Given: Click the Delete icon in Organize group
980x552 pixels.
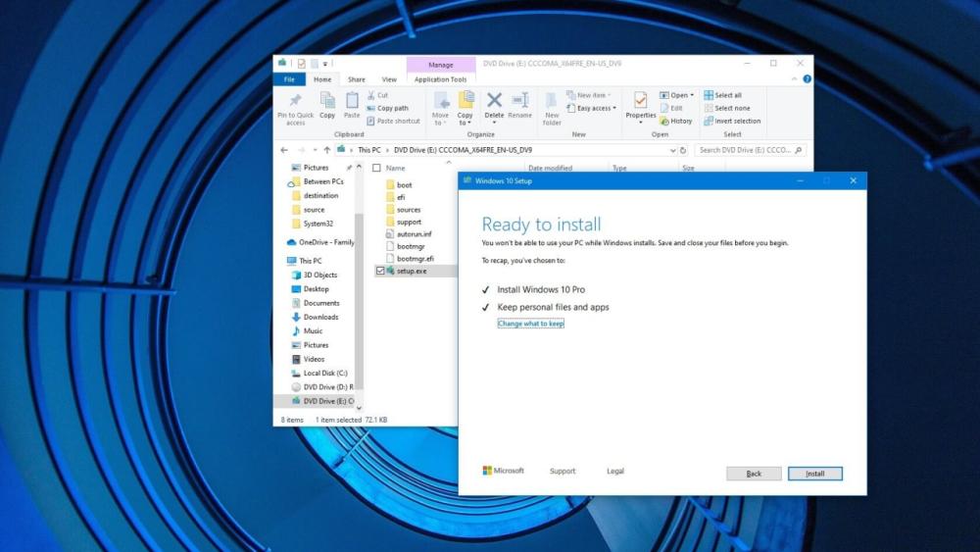Looking at the screenshot, I should click(x=494, y=100).
